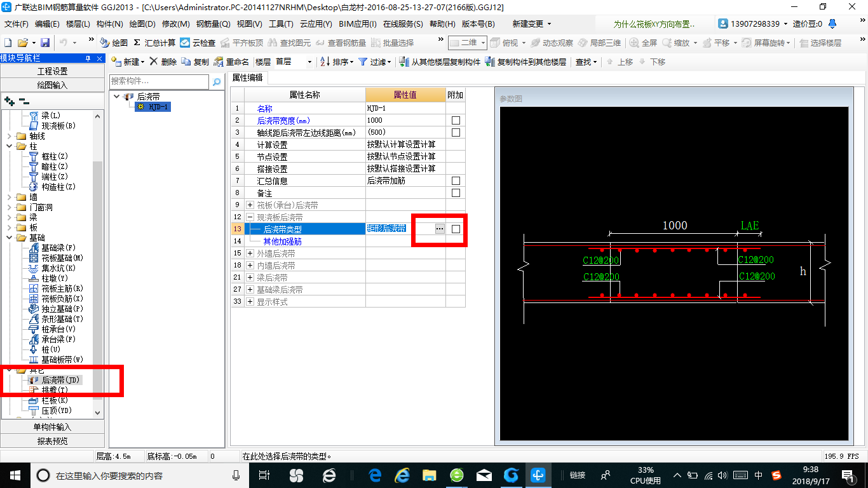The width and height of the screenshot is (868, 488).
Task: Click ellipsis button in 后浇带类型 row
Action: point(440,229)
